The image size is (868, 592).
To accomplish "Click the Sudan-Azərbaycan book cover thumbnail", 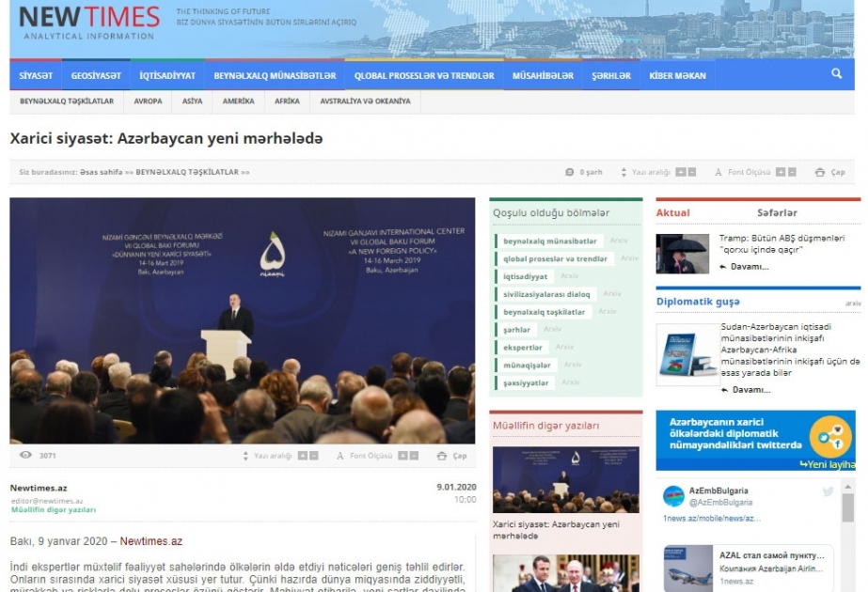I will pyautogui.click(x=687, y=354).
